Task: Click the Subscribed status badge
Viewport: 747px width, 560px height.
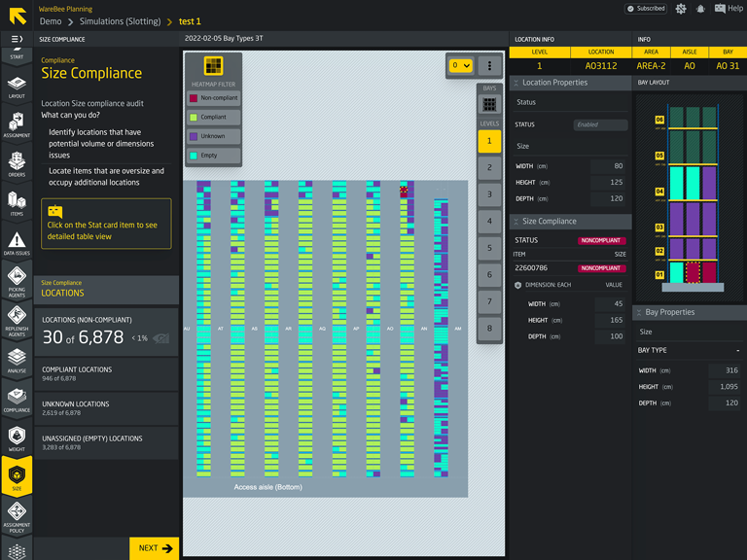Action: tap(646, 9)
